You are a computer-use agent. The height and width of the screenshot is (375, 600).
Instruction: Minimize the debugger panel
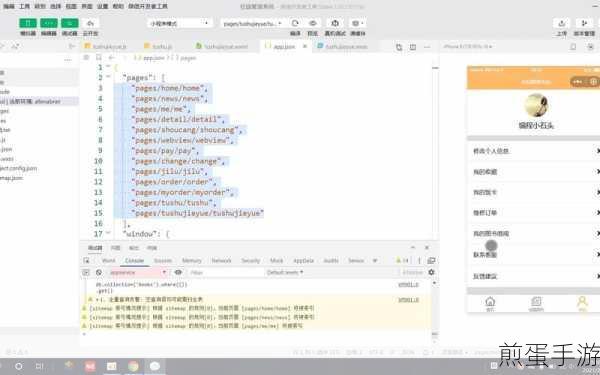pyautogui.click(x=412, y=248)
